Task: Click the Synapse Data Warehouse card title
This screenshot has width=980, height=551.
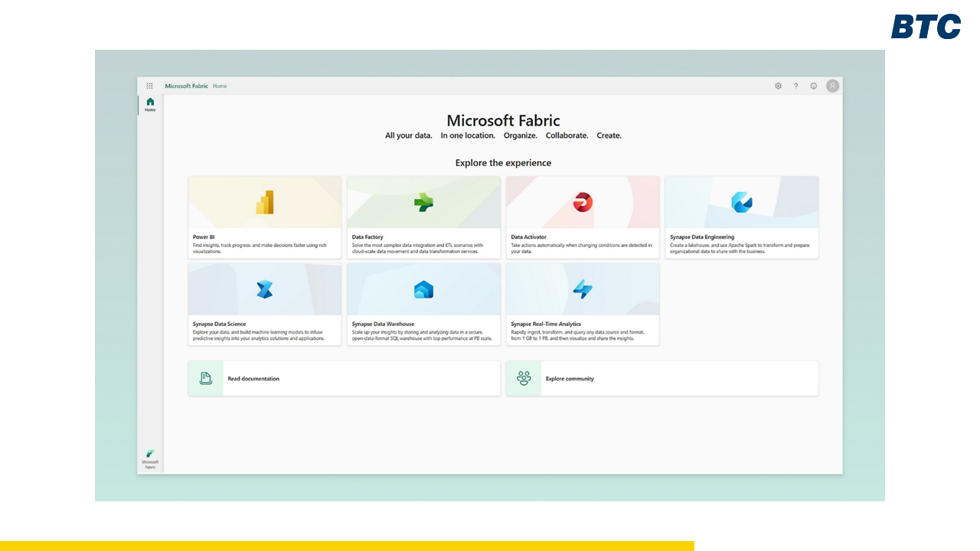Action: tap(383, 324)
